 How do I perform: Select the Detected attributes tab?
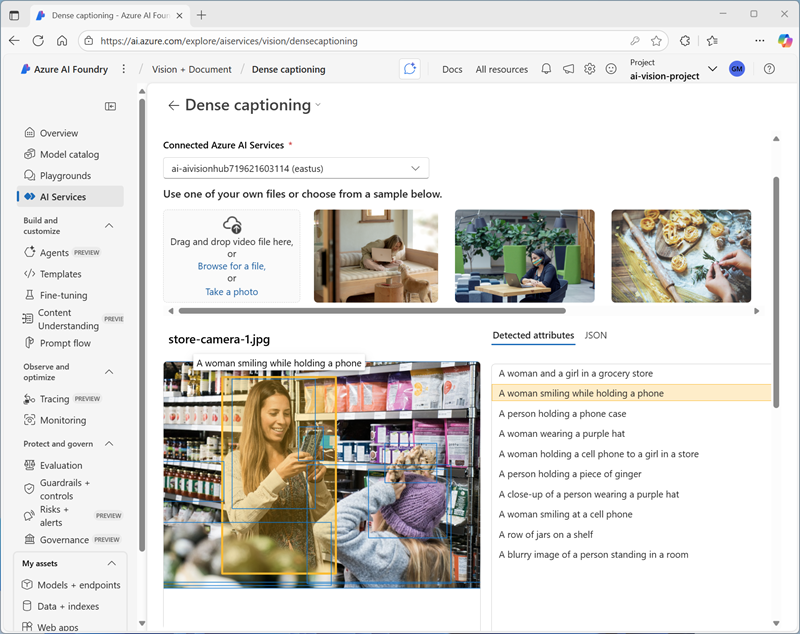533,335
